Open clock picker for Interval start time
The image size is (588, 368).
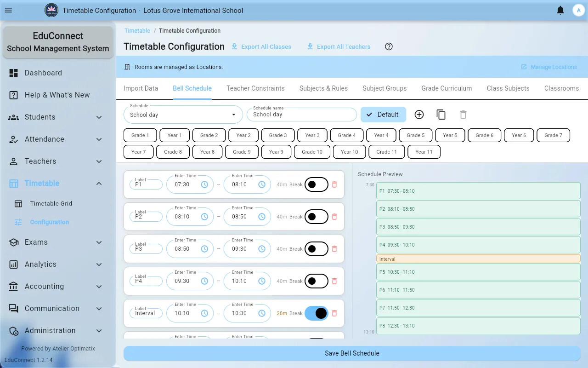tap(205, 313)
